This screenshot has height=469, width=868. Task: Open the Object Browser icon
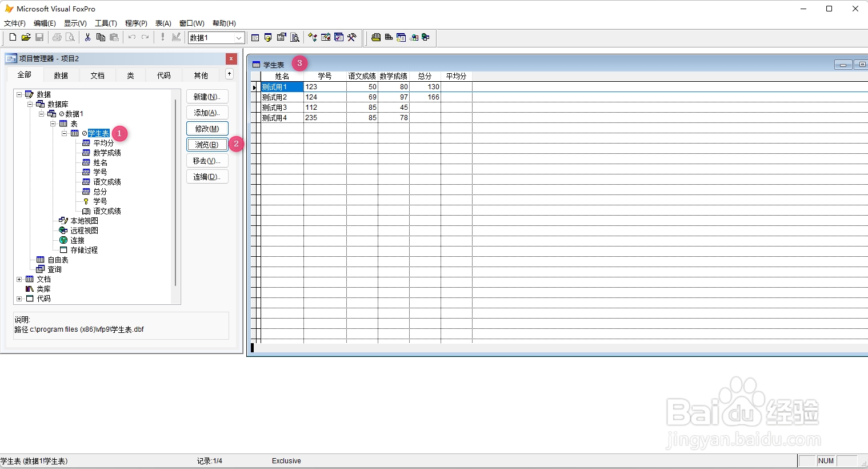point(326,37)
